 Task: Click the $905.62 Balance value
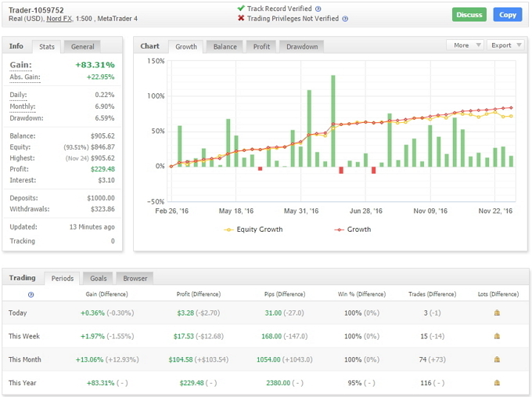(102, 135)
